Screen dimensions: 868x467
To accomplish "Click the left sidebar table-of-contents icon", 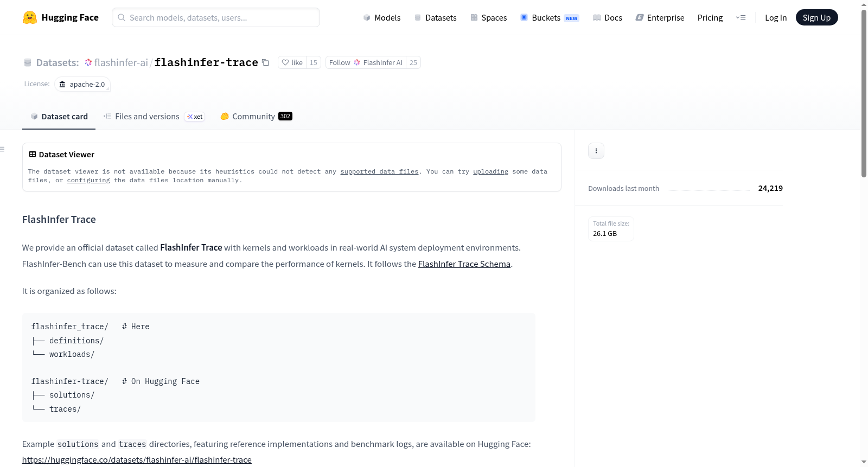I will click(x=2, y=149).
